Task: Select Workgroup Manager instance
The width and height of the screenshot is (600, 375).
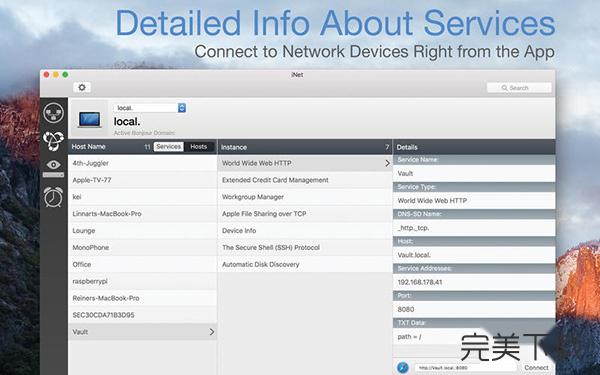Action: 305,197
